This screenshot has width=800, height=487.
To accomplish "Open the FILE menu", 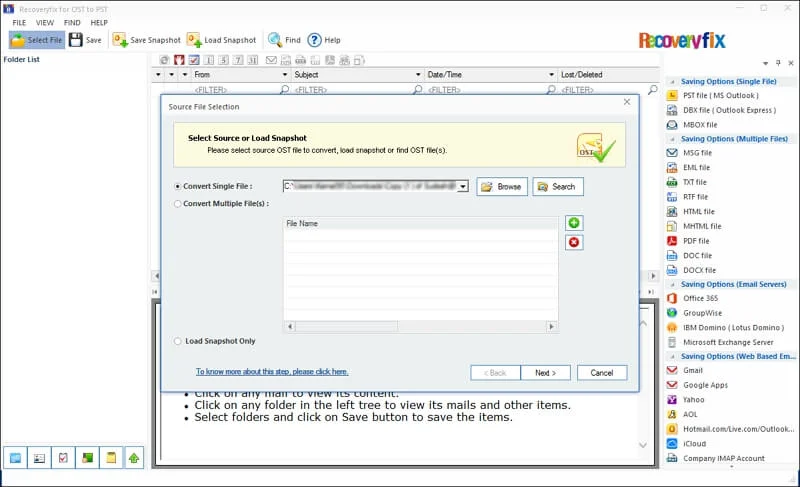I will point(19,22).
